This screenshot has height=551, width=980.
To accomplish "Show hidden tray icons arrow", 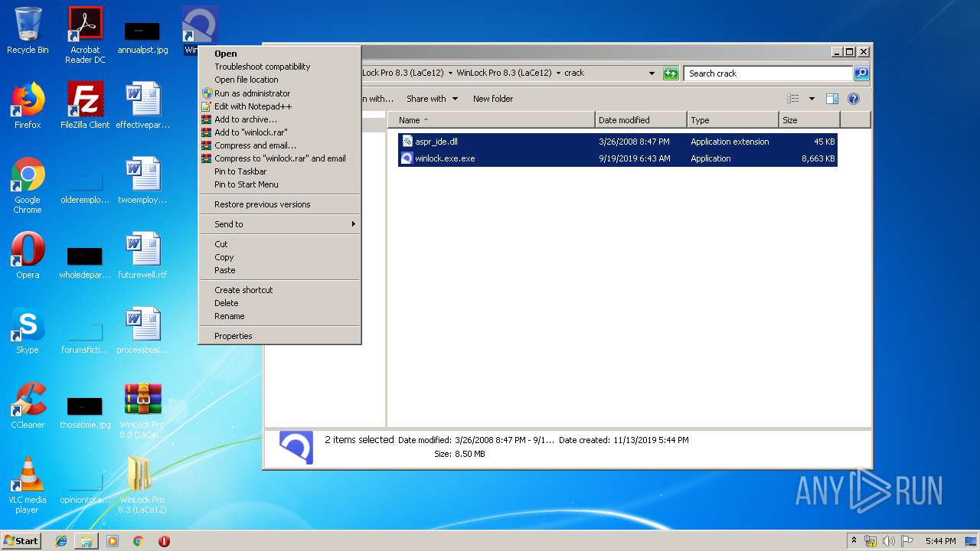I will click(x=854, y=540).
